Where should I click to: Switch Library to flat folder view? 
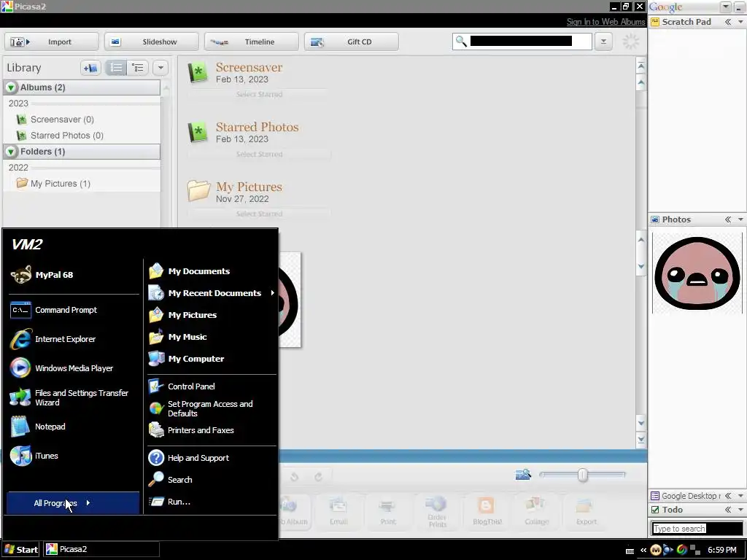point(116,68)
